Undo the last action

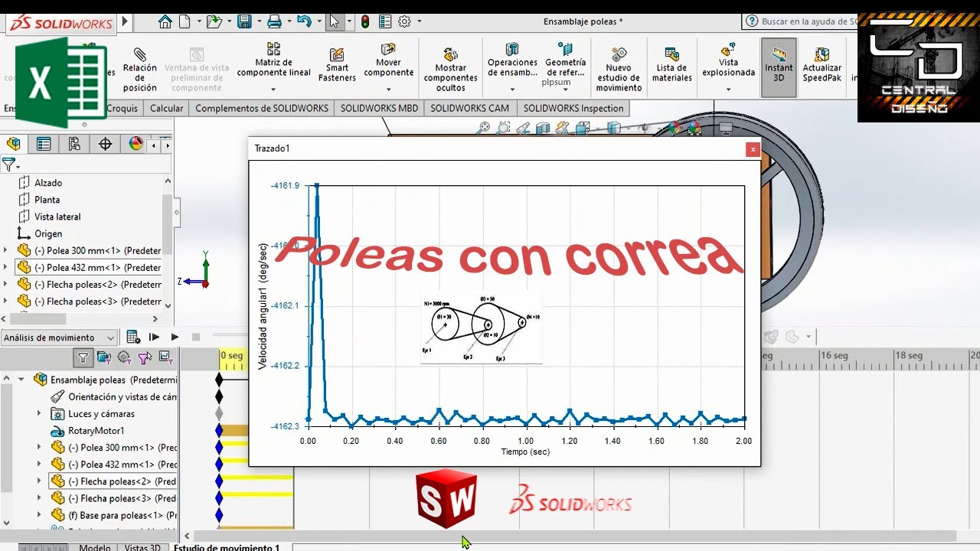[x=304, y=21]
